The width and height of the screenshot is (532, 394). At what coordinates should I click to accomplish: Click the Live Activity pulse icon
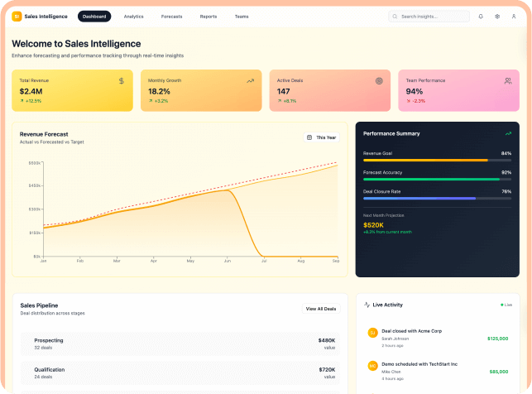367,305
